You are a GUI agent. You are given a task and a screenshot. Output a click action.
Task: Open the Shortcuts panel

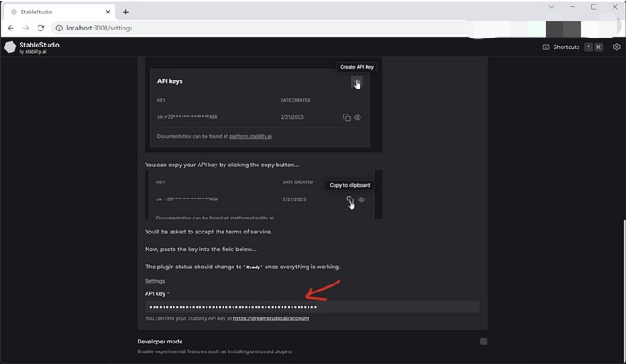click(x=561, y=47)
